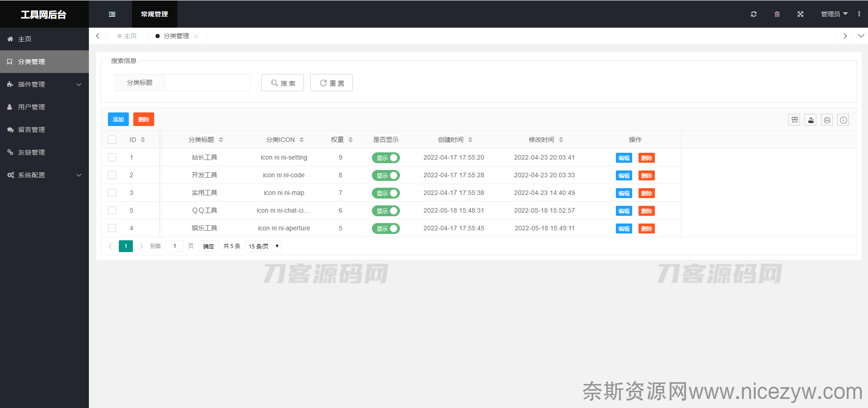The width and height of the screenshot is (868, 408).
Task: Click the 重置 button
Action: click(332, 83)
